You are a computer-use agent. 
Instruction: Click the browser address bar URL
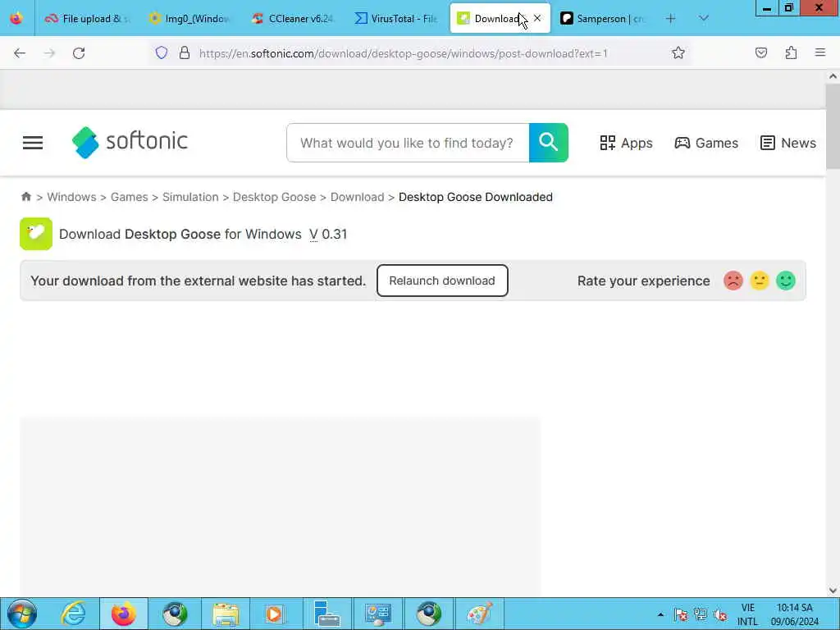403,53
